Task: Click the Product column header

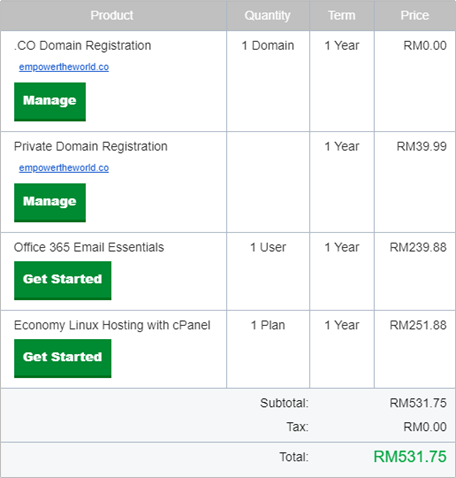Action: point(112,15)
